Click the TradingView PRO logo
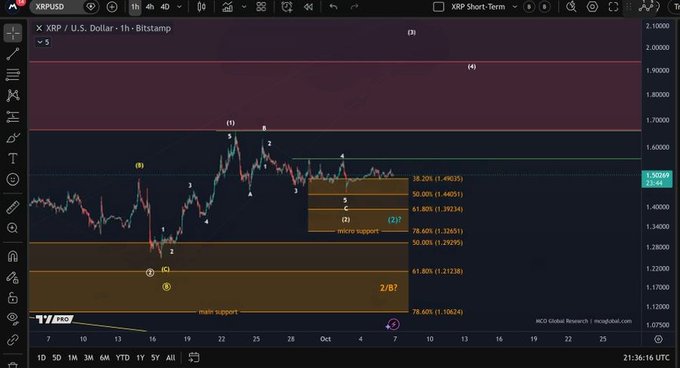 pos(54,319)
